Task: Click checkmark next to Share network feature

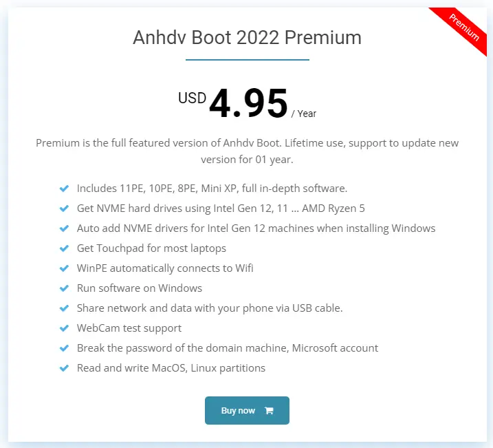Action: [x=64, y=308]
